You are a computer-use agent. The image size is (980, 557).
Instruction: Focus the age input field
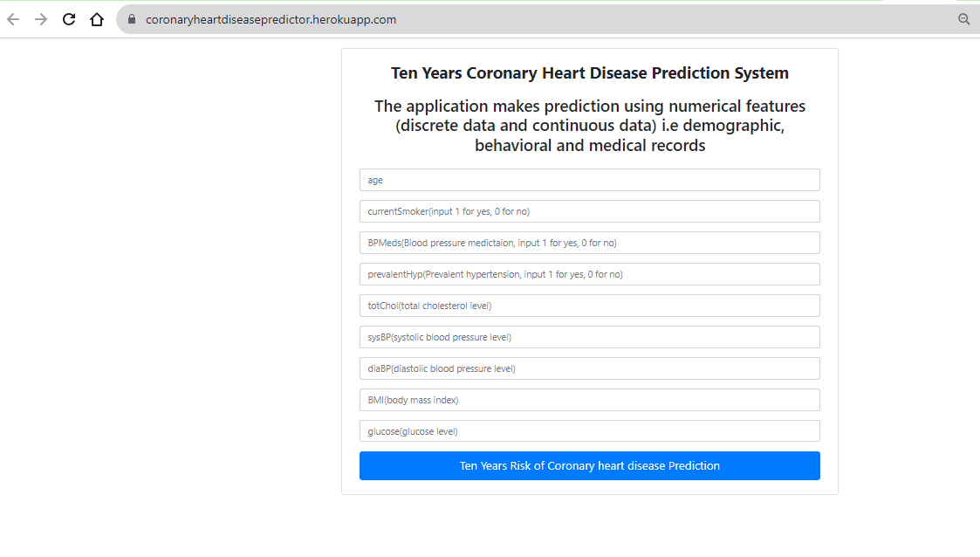(x=589, y=180)
